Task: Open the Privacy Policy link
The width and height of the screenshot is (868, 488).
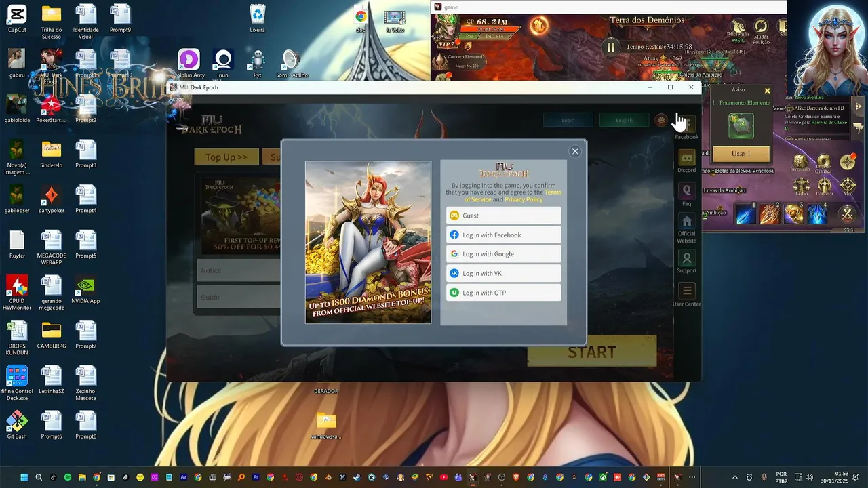Action: 524,199
